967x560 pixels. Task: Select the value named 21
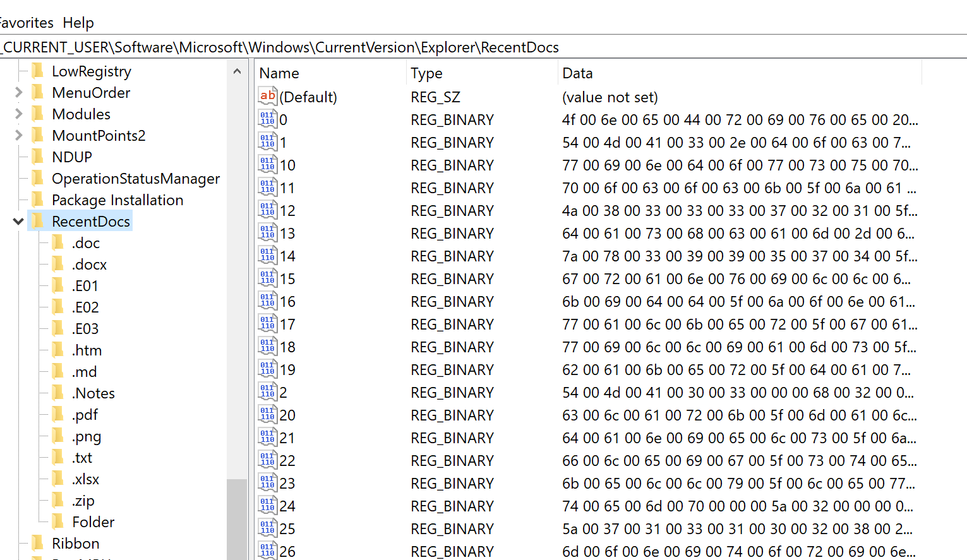[x=287, y=438]
